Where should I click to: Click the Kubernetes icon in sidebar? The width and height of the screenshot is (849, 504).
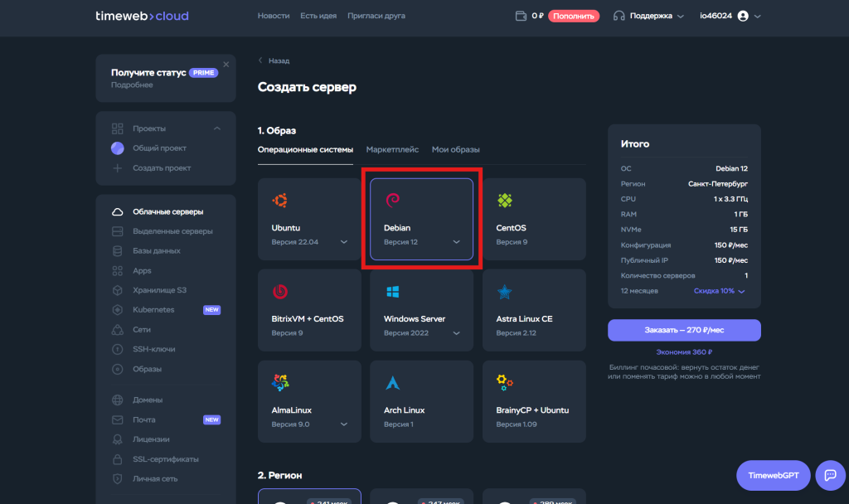(118, 310)
